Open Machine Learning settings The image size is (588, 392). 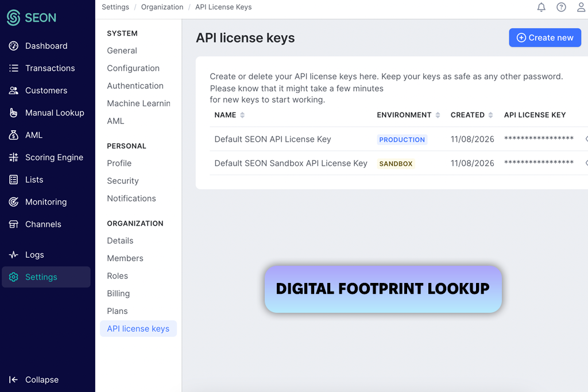(139, 103)
